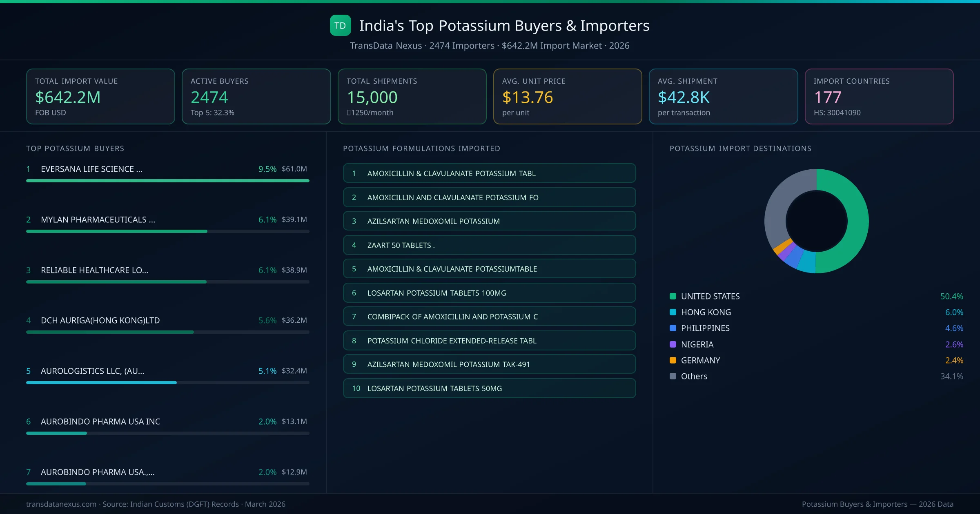Viewport: 980px width, 514px height.
Task: Toggle the HONG KONG legend entry
Action: (x=706, y=312)
